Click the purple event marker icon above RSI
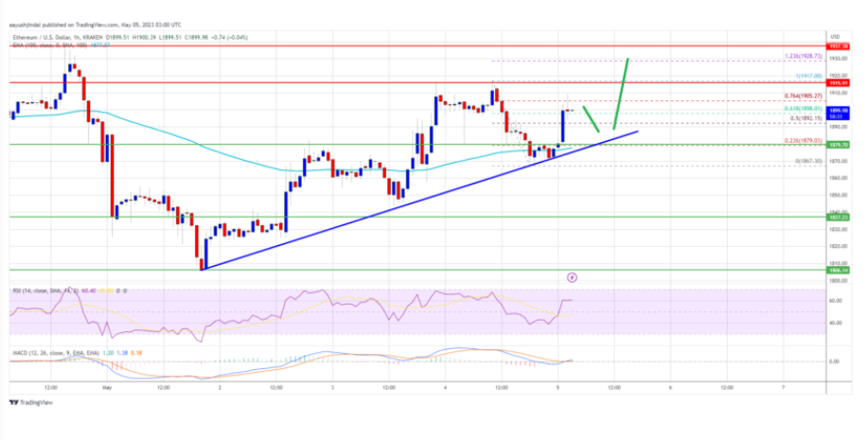 coord(572,277)
